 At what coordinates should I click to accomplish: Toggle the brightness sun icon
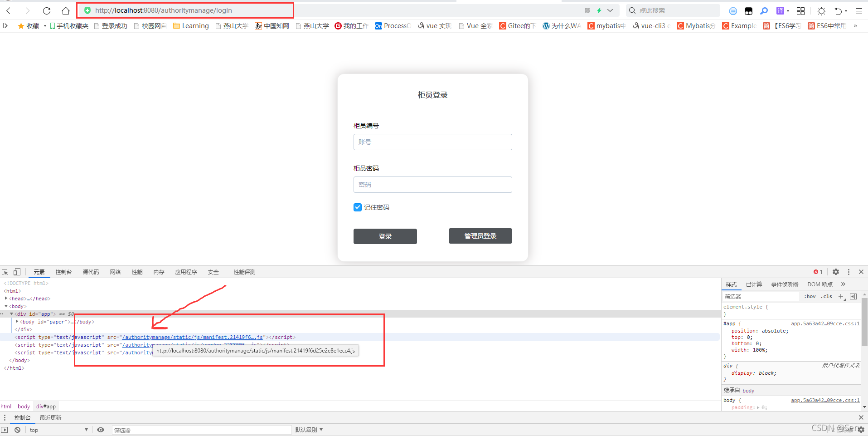pos(821,11)
